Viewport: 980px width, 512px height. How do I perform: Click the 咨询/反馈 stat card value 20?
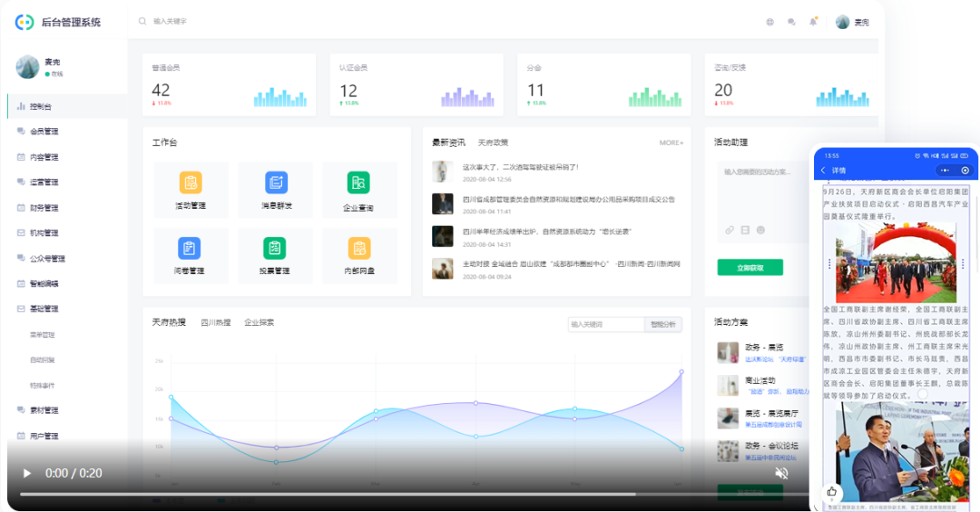tap(723, 90)
